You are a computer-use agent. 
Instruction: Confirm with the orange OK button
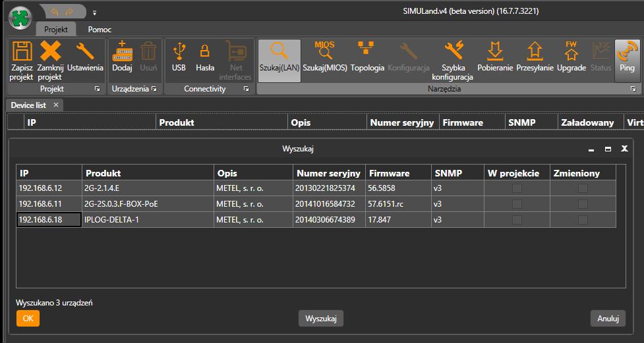[28, 319]
